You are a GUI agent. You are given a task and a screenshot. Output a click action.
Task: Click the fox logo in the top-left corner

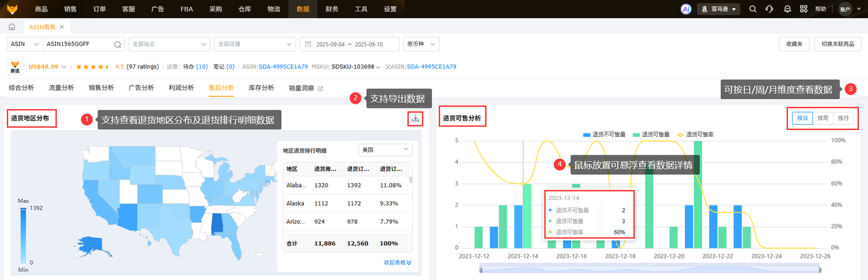(12, 9)
